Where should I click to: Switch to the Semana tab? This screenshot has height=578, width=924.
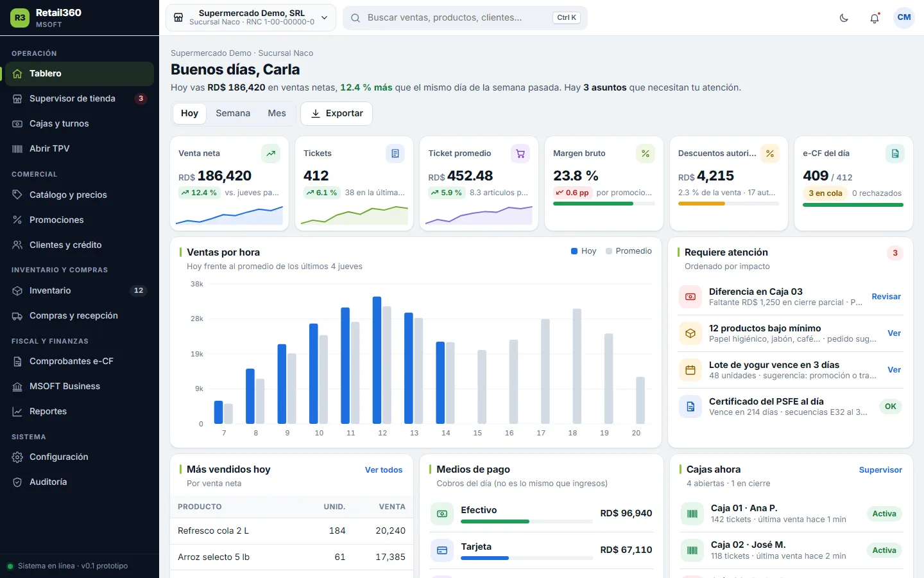pyautogui.click(x=233, y=114)
